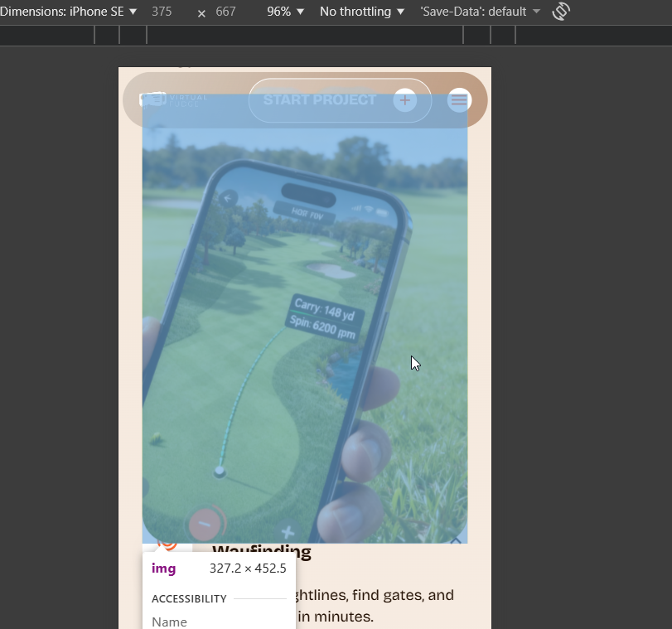The width and height of the screenshot is (672, 629).
Task: Click the white plus icon at image bottom
Action: pyautogui.click(x=288, y=532)
